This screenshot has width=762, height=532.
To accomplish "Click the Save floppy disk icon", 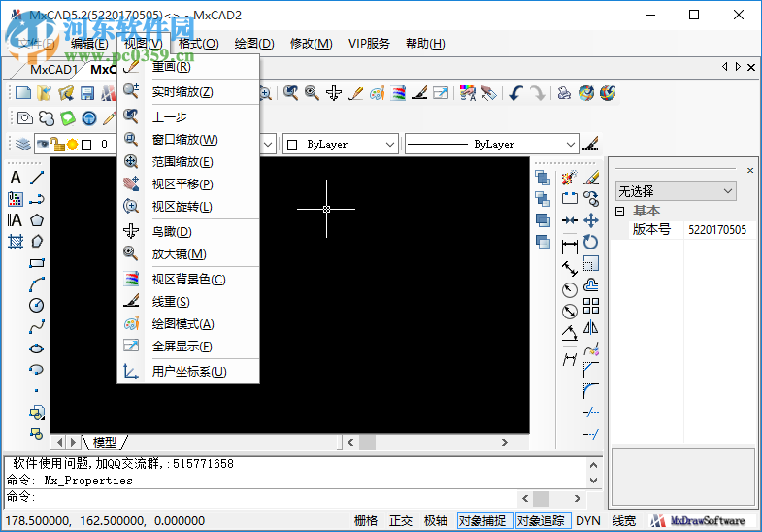I will 87,93.
